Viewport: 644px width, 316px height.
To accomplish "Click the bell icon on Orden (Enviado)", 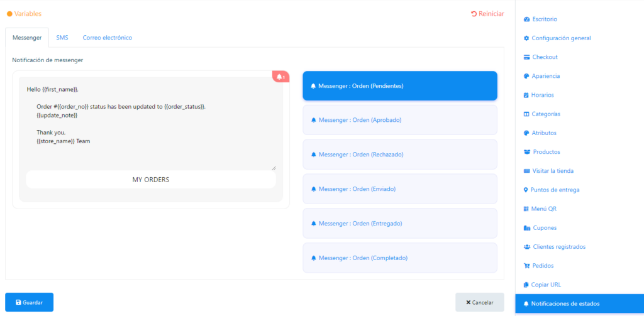I will (313, 189).
